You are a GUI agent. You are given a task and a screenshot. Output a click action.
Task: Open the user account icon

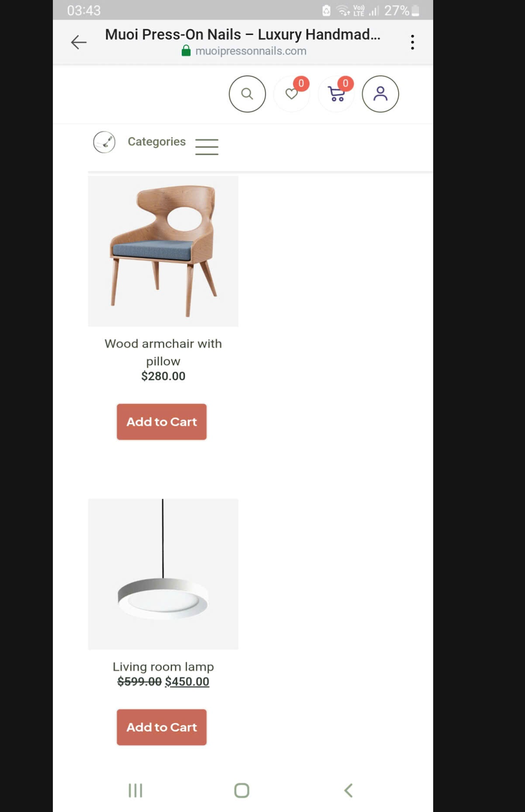pyautogui.click(x=380, y=94)
